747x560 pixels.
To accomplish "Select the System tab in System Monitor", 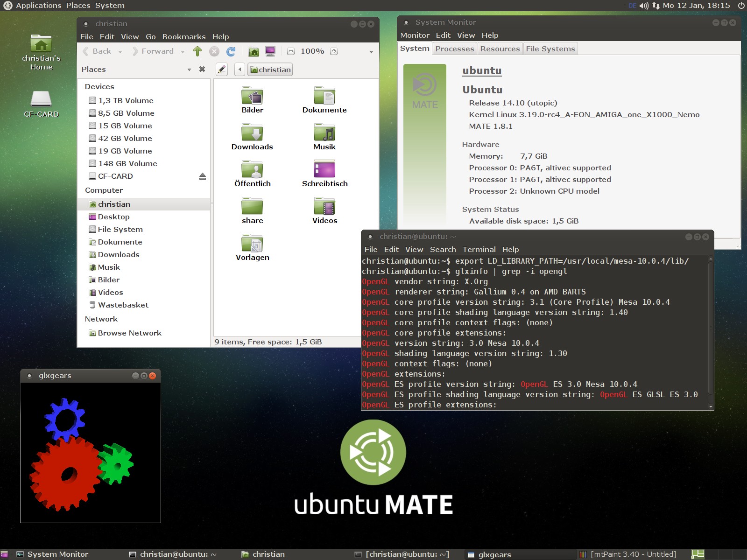I will coord(415,48).
